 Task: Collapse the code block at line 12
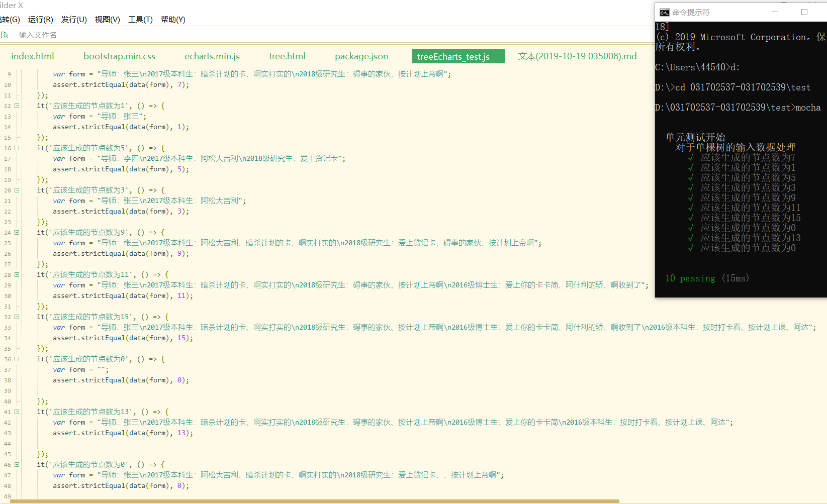click(17, 106)
